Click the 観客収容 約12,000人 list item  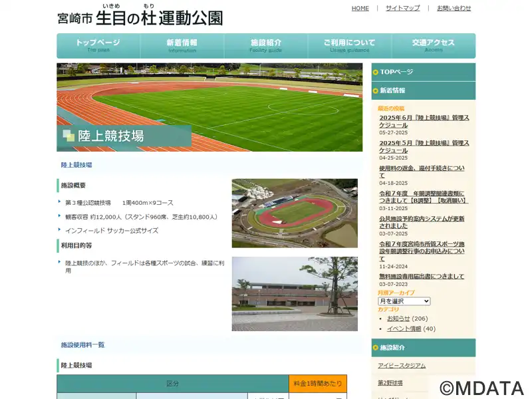click(x=142, y=217)
